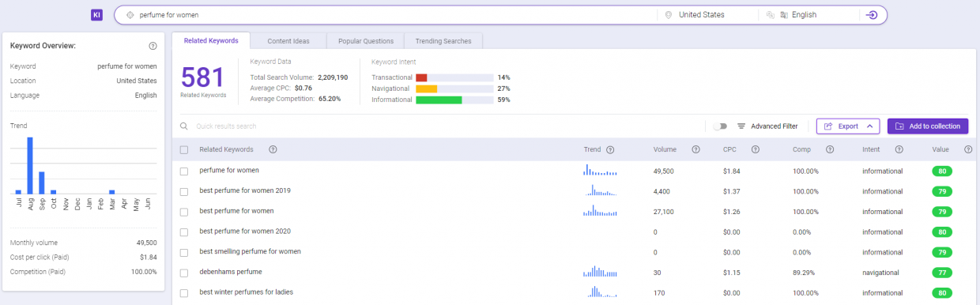The height and width of the screenshot is (305, 980).
Task: Check 'best smelling perfume for women' checkbox
Action: 184,252
